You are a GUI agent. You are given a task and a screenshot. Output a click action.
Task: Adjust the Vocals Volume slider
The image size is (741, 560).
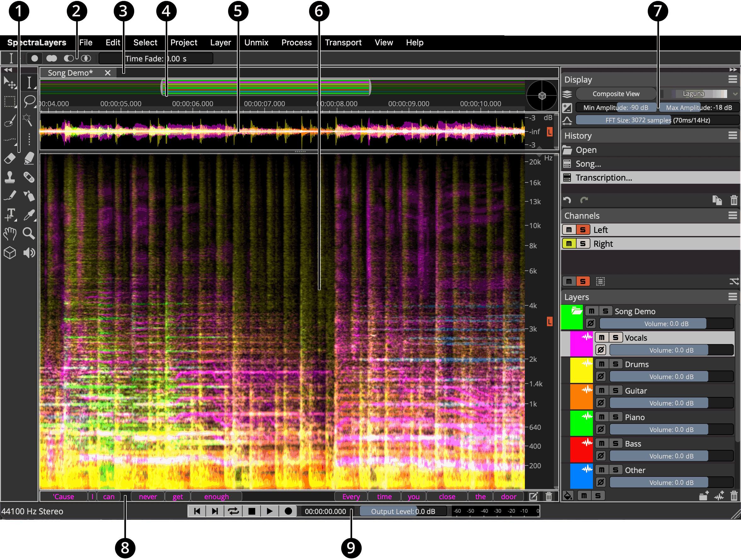pyautogui.click(x=671, y=350)
